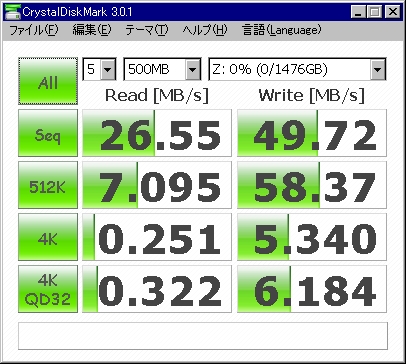Viewport: 406px width, 364px height.
Task: Click the CrystalDiskMark title bar icon
Action: pos(13,12)
